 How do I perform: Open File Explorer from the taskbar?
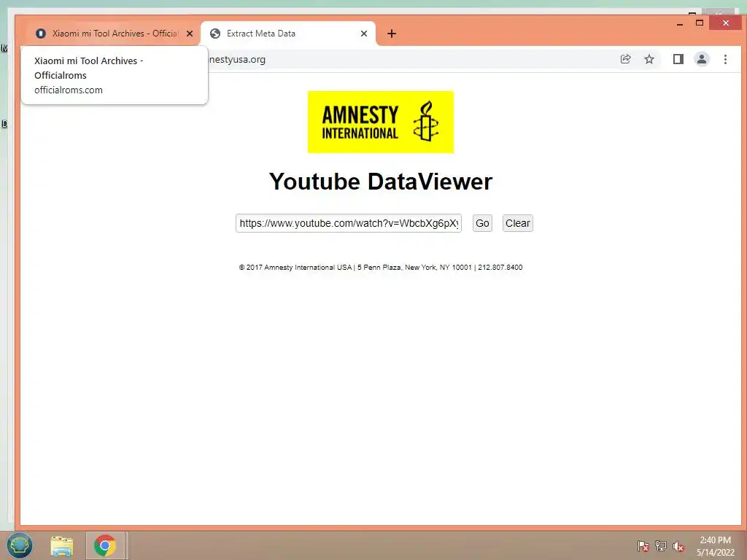(x=62, y=545)
